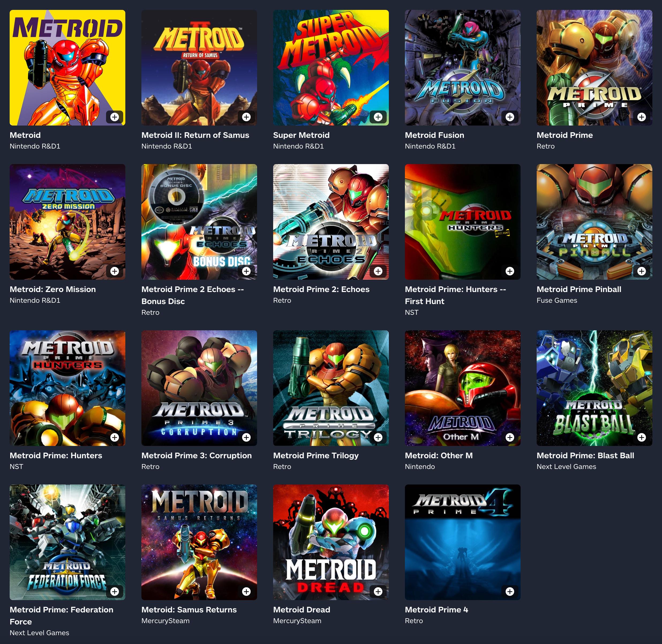Open Metroid Prime 3: Corruption cover art
Screen dimensions: 662x644
[x=199, y=388]
